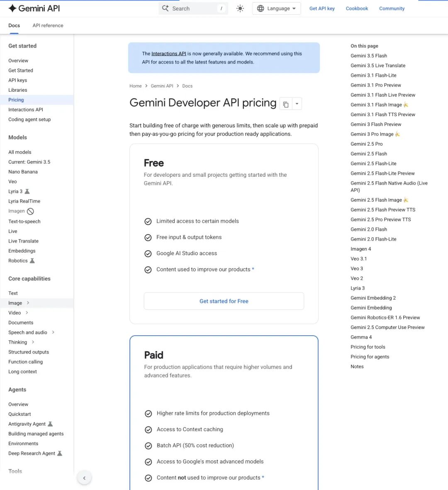Expand the Thinking sidebar section chevron
This screenshot has width=448, height=490.
[33, 342]
